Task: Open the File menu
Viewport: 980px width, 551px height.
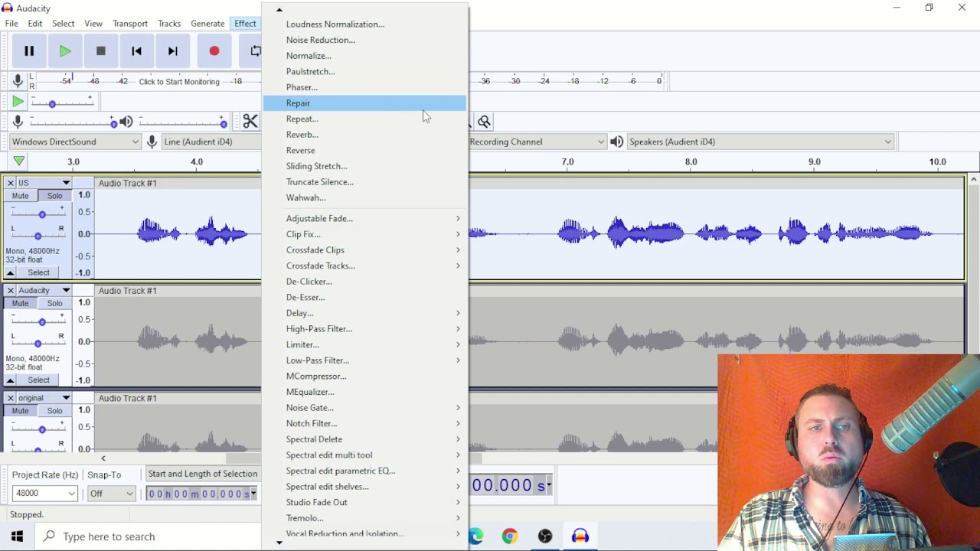Action: point(11,24)
